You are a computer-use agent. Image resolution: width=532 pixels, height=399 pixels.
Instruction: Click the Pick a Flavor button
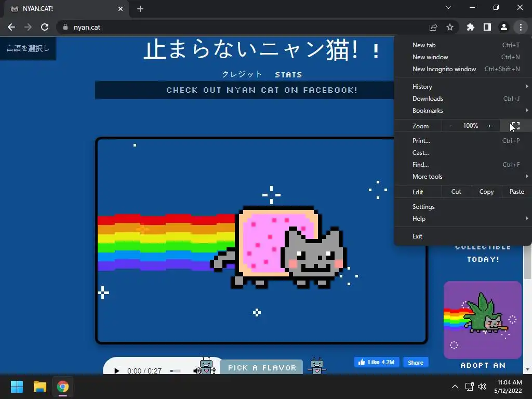(262, 367)
